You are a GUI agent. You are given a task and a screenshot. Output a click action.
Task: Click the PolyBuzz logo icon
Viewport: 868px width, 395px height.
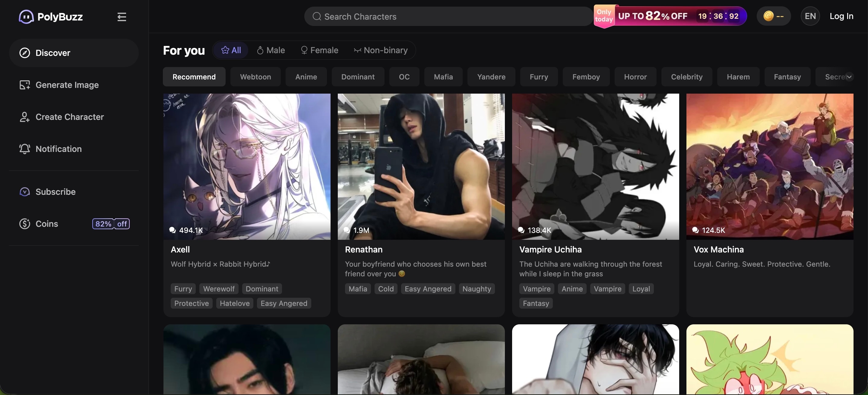26,17
